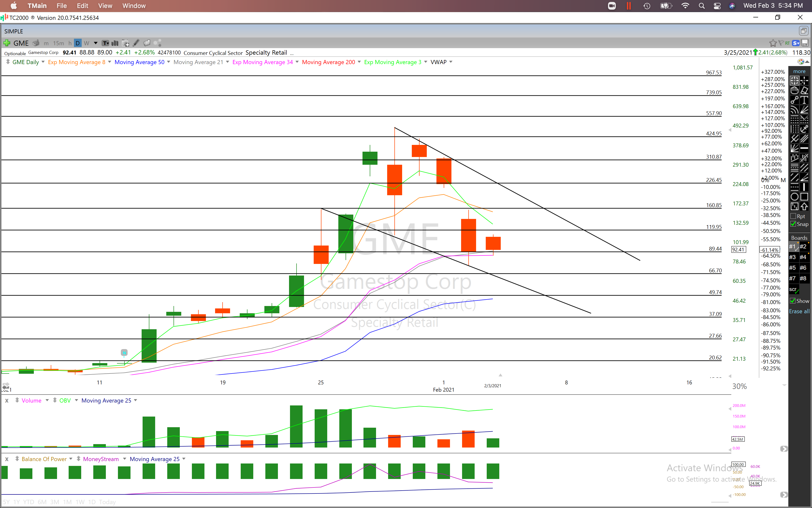Image resolution: width=812 pixels, height=508 pixels.
Task: Click the GME ticker symbol field
Action: click(21, 43)
